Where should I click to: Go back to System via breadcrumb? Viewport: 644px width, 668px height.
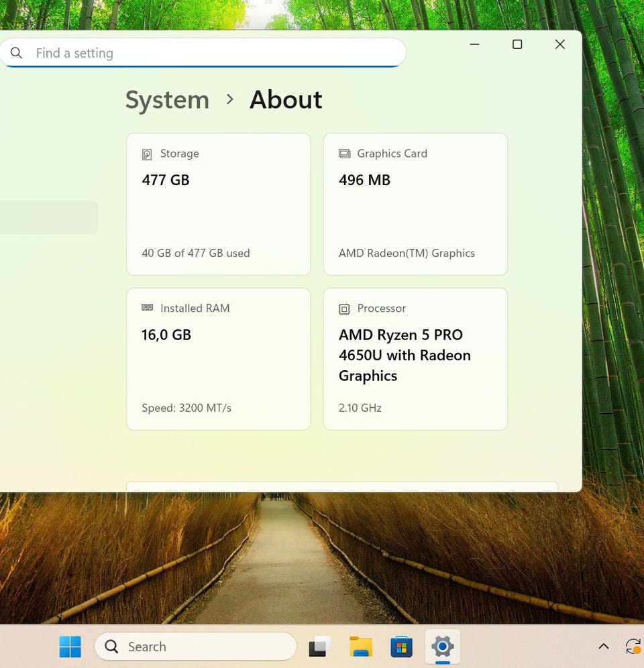click(x=167, y=100)
